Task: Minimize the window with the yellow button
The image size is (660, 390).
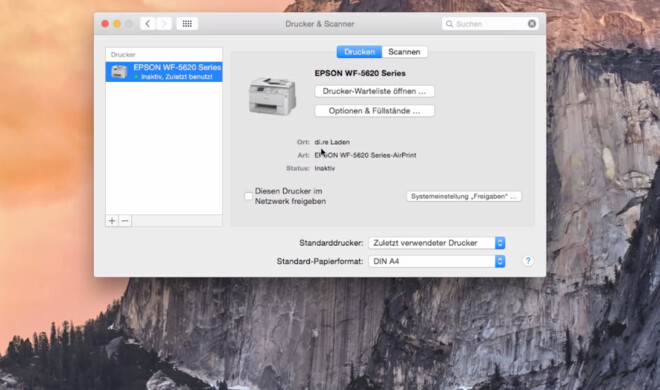Action: click(117, 24)
